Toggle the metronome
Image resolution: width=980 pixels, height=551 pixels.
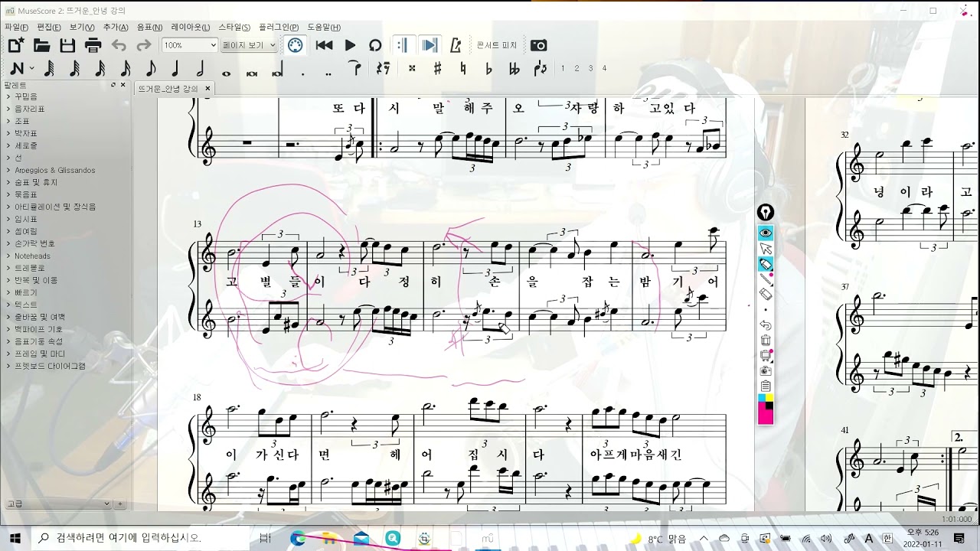pyautogui.click(x=456, y=45)
